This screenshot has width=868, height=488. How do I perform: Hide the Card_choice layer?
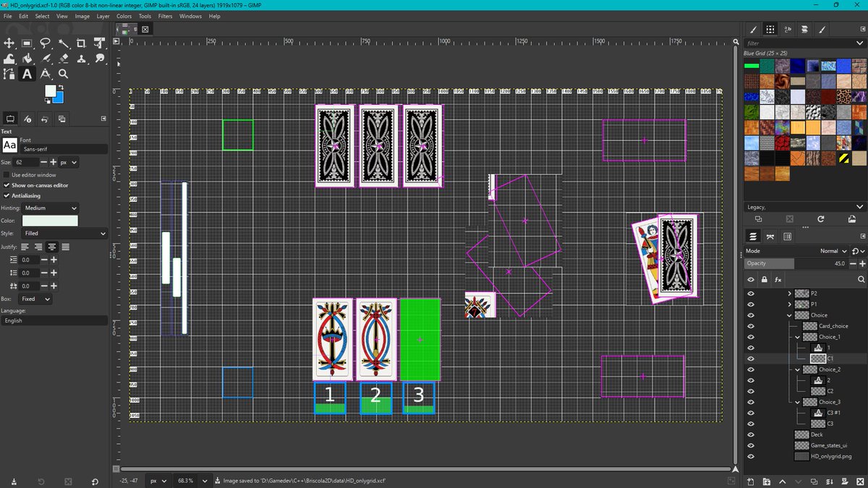[x=750, y=326]
